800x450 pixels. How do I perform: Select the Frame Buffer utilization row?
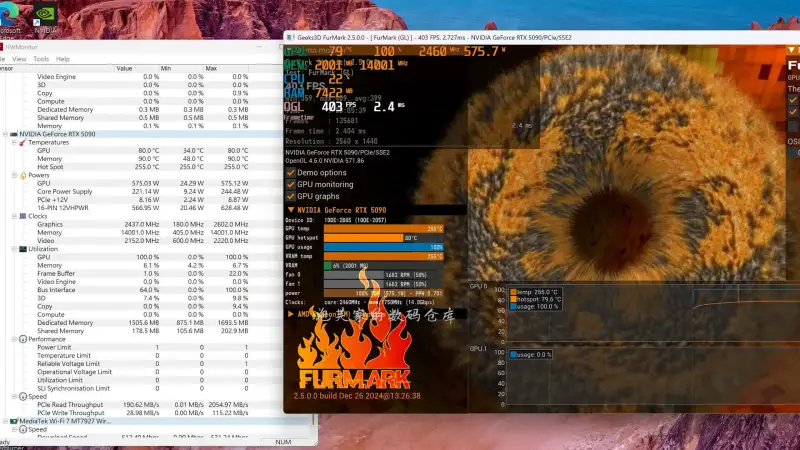143,273
